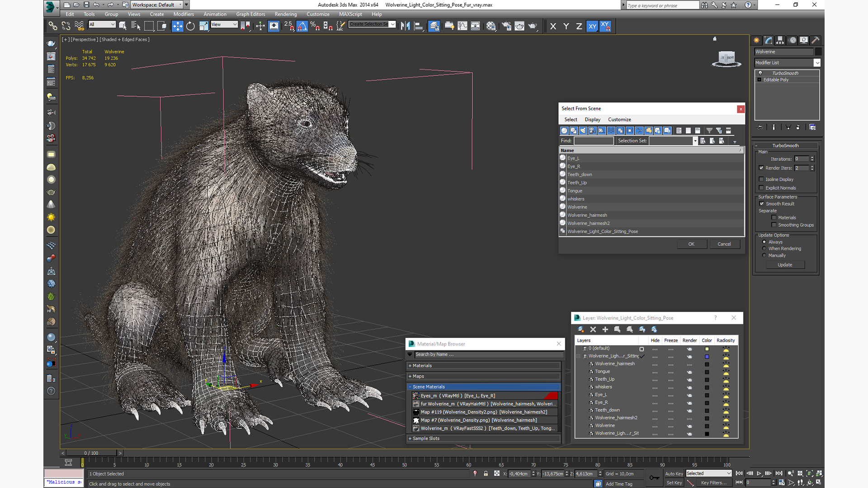This screenshot has width=868, height=488.
Task: Check Separate by Materials checkbox
Action: (x=774, y=218)
